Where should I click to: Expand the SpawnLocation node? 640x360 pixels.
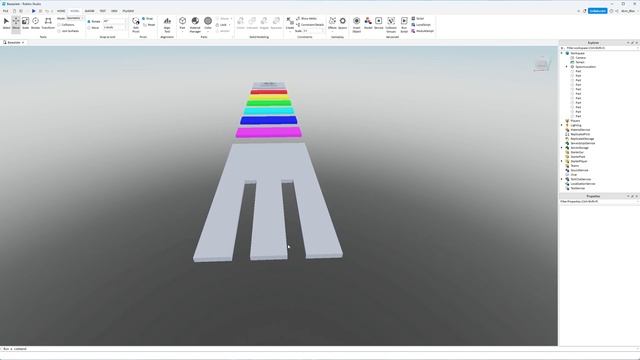coord(567,67)
